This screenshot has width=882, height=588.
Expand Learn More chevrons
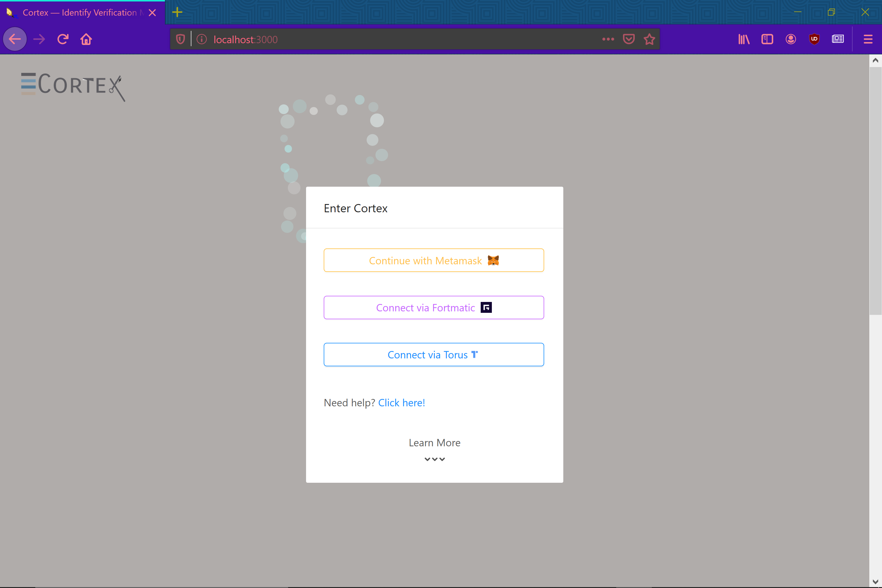coord(434,459)
